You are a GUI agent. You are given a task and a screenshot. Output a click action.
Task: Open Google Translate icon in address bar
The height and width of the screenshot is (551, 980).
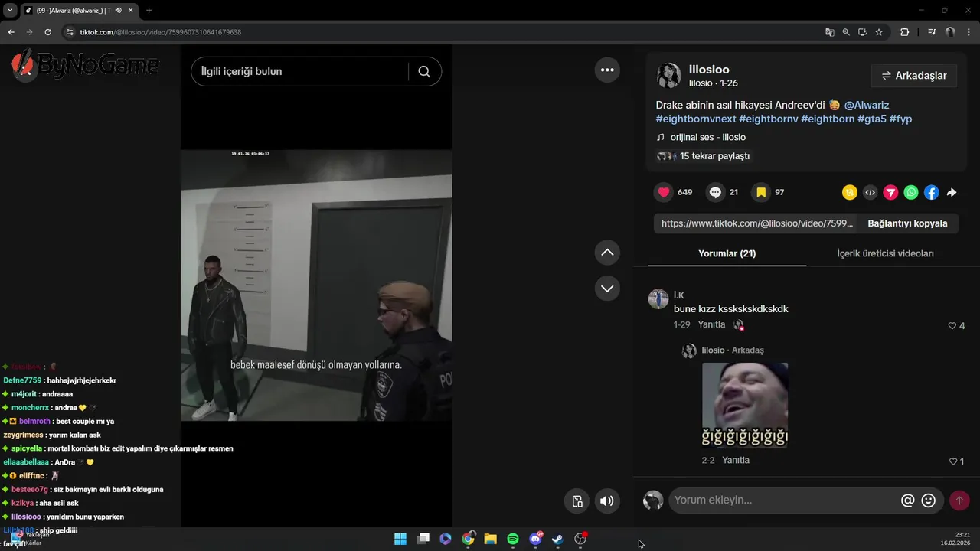pos(829,32)
